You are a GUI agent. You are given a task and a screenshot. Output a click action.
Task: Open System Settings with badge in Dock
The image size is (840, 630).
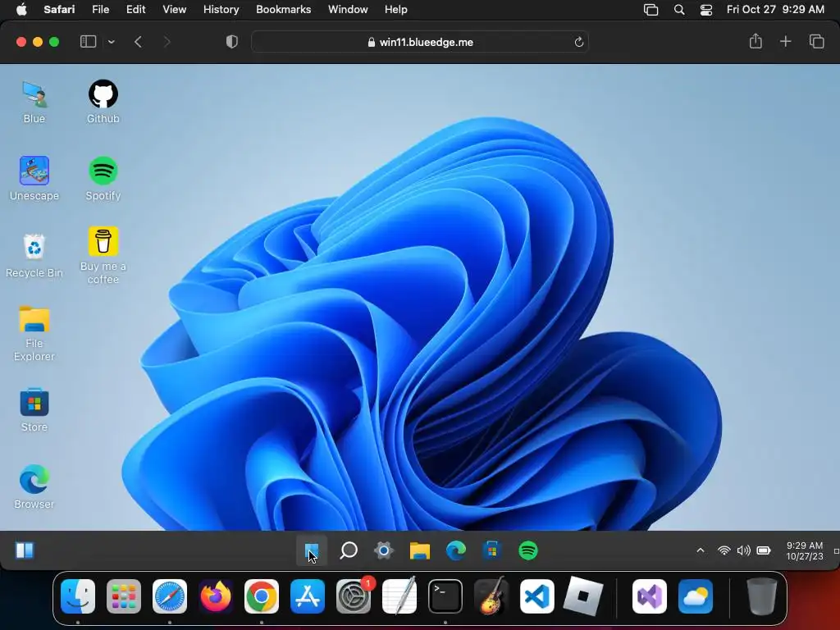(354, 596)
